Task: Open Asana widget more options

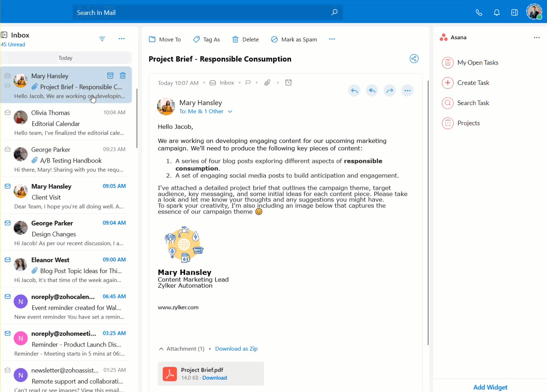Action: [537, 37]
